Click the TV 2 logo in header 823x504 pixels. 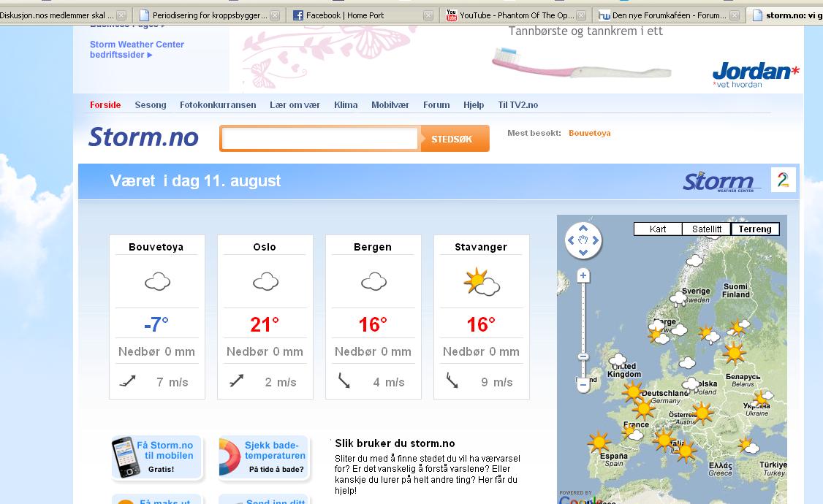(x=783, y=180)
